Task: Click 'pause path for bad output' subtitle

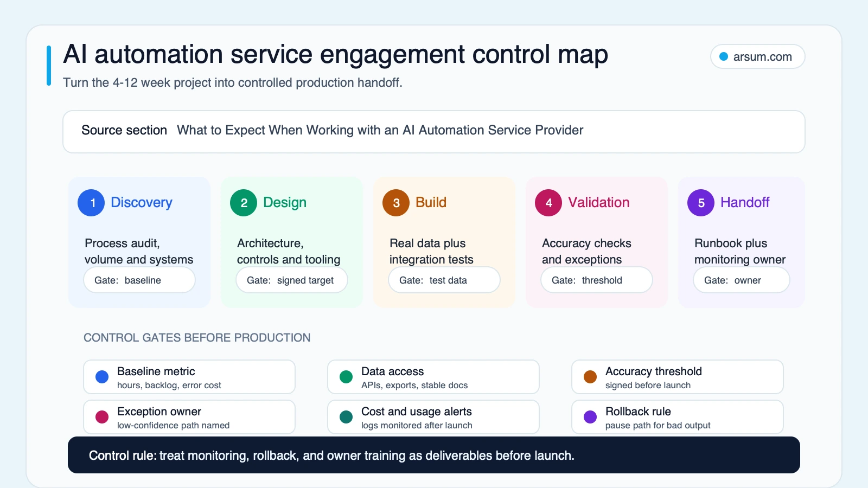Action: [x=658, y=426]
